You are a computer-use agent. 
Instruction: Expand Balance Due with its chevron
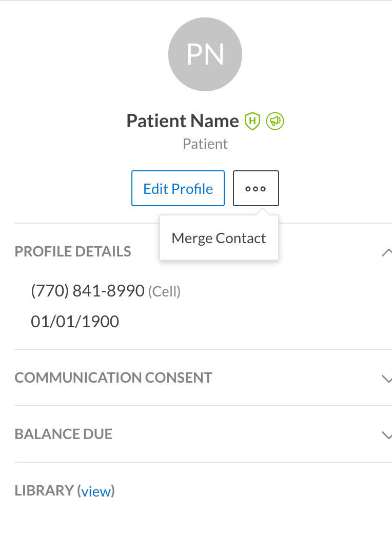click(387, 434)
